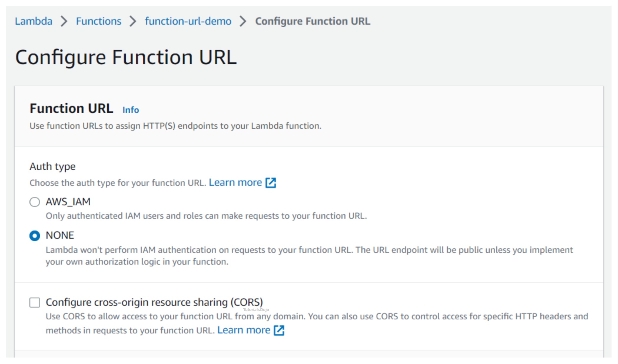
Task: Click the AWS_IAM option label
Action: [x=68, y=202]
